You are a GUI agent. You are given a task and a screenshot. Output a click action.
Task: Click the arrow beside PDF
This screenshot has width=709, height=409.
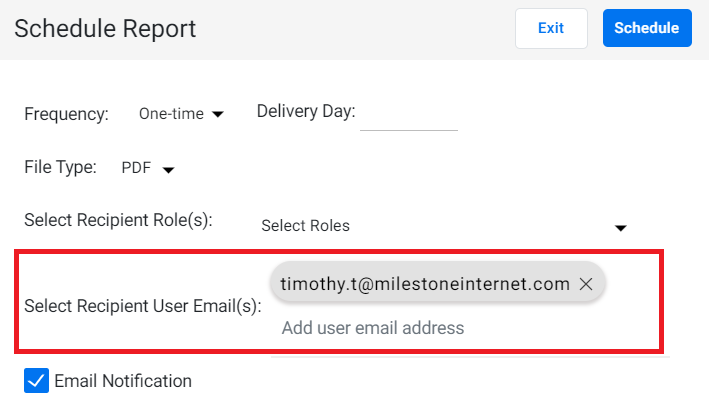click(x=168, y=170)
